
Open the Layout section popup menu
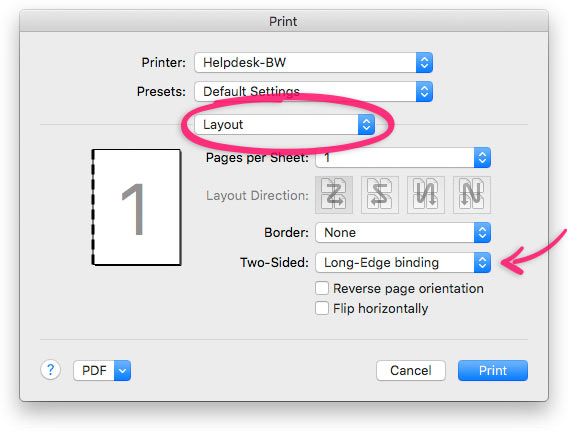[x=284, y=125]
